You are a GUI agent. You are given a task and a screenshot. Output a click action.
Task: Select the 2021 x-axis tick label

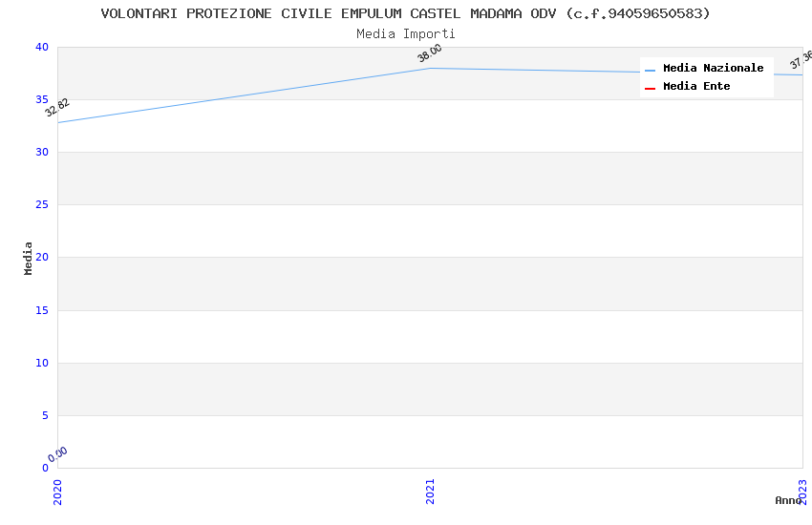click(x=430, y=491)
